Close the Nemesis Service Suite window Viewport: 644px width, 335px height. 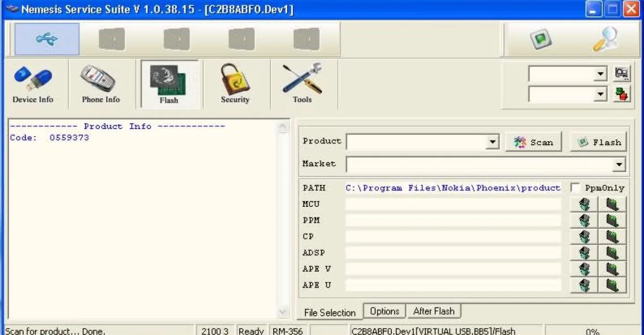click(631, 9)
